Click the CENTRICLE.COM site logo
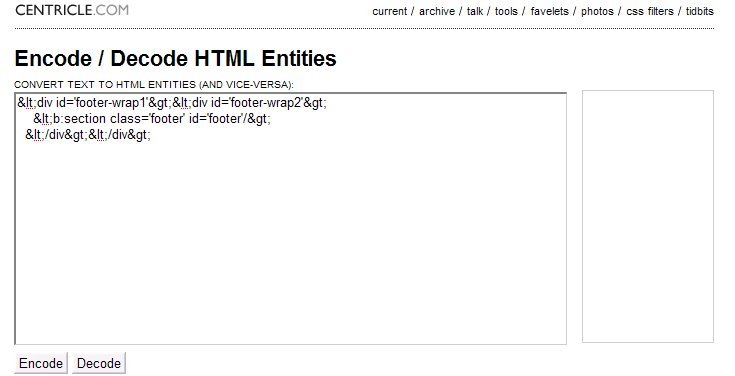The image size is (735, 376). [72, 10]
